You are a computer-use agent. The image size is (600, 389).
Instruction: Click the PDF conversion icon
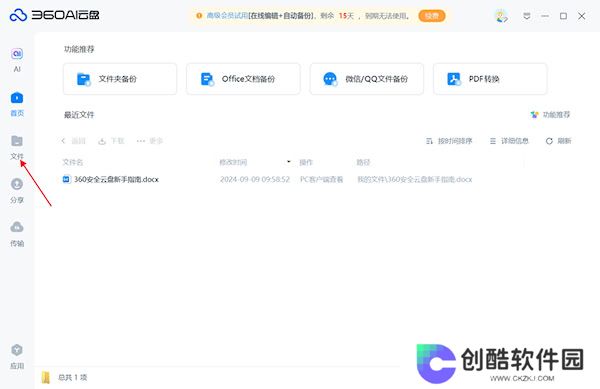454,79
